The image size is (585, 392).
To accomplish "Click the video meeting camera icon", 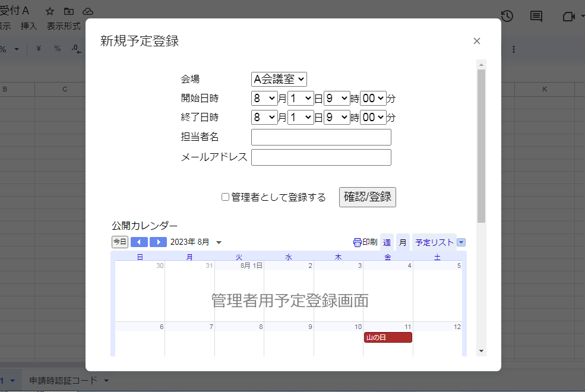I will click(x=568, y=17).
